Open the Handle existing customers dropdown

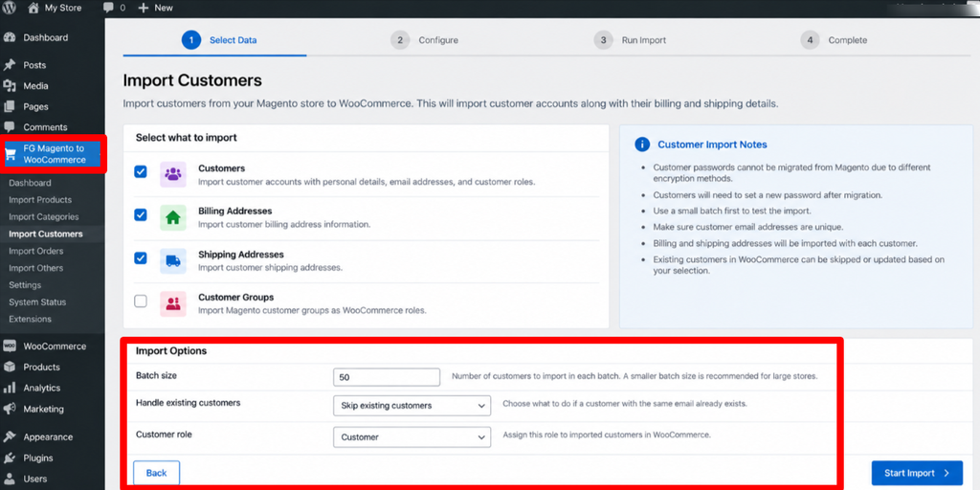click(412, 406)
